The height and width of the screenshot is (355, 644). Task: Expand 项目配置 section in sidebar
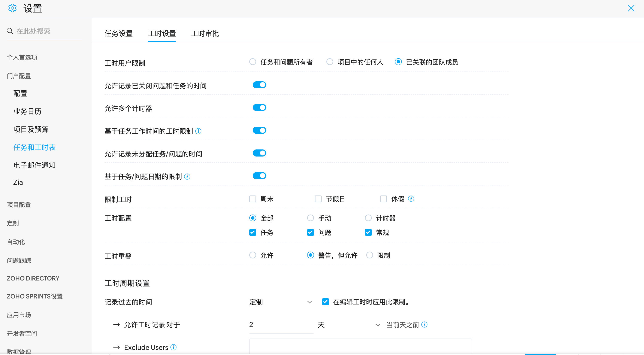coord(19,205)
